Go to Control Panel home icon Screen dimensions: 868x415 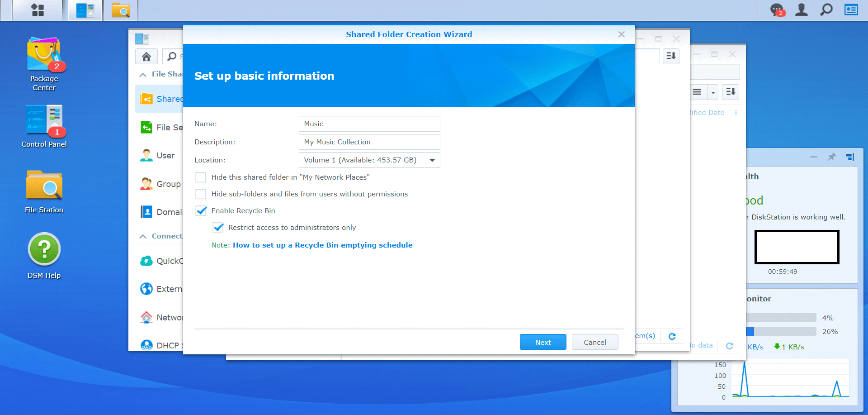[146, 57]
